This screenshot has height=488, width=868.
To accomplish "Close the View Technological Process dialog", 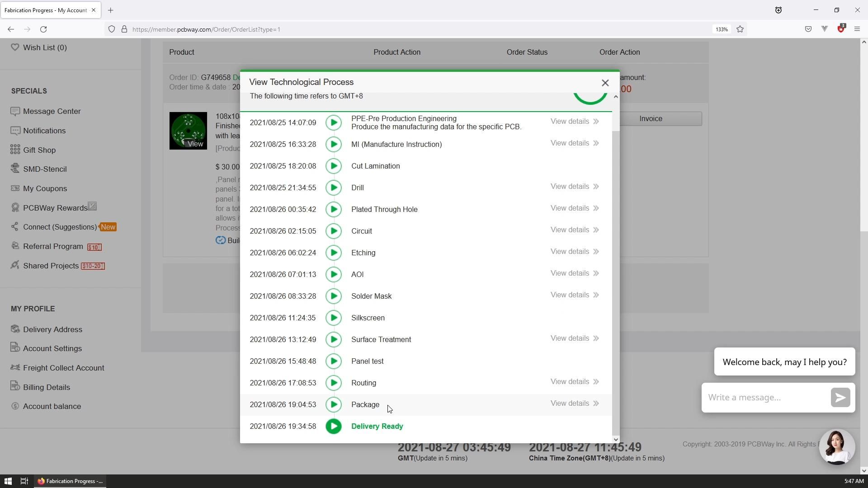I will (605, 83).
